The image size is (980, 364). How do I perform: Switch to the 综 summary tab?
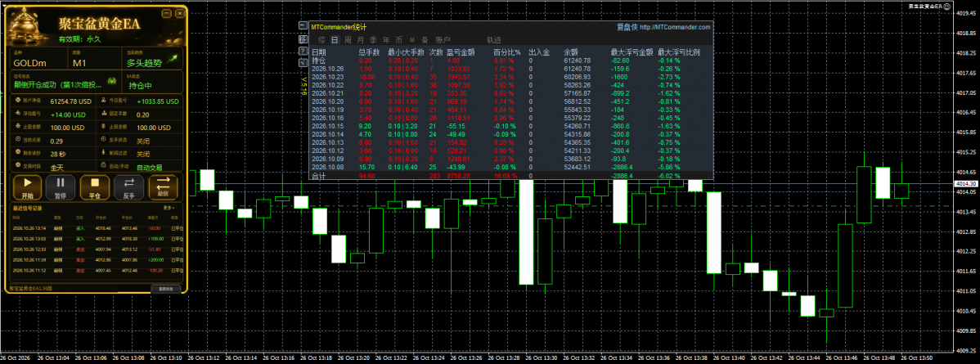321,39
